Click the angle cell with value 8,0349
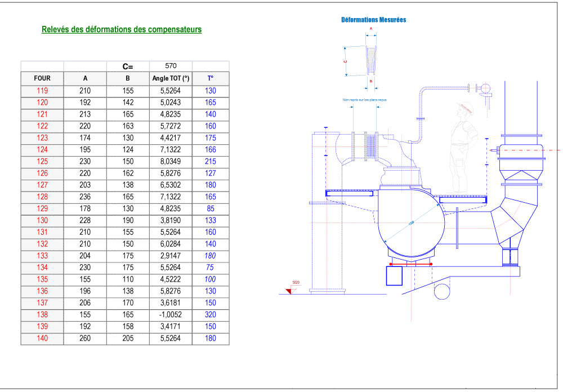Image resolution: width=563 pixels, height=392 pixels. [x=171, y=162]
